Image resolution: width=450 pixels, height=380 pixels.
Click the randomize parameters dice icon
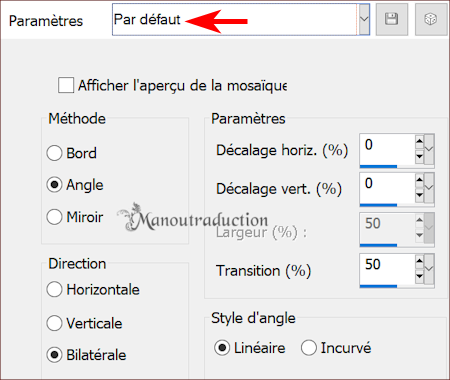coord(431,19)
